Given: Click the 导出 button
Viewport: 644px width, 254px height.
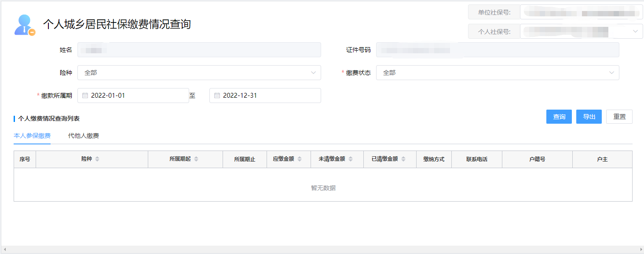Looking at the screenshot, I should pyautogui.click(x=589, y=117).
